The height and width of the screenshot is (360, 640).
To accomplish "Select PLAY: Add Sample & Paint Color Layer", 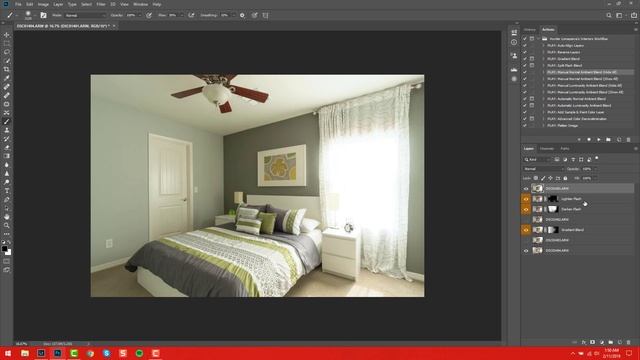I will tap(576, 112).
